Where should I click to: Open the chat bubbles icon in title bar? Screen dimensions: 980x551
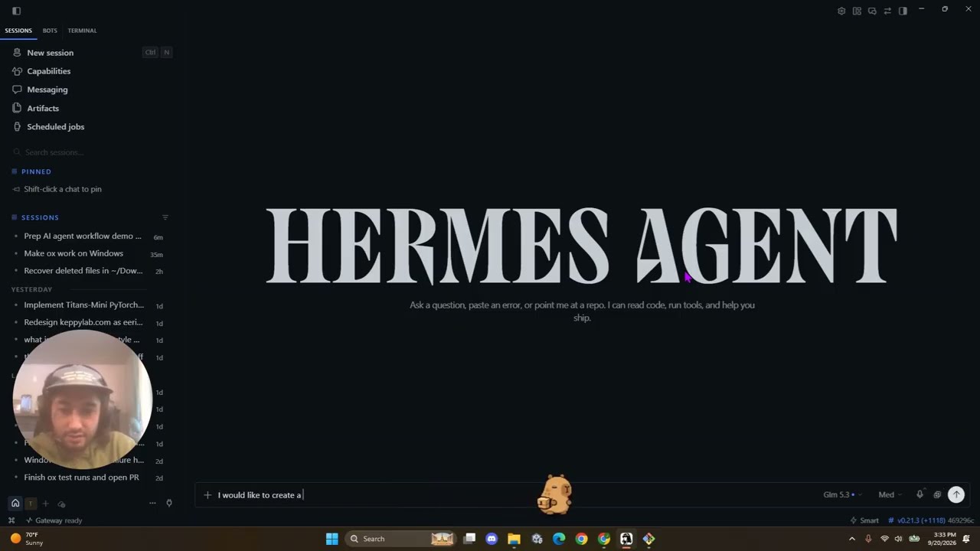872,11
